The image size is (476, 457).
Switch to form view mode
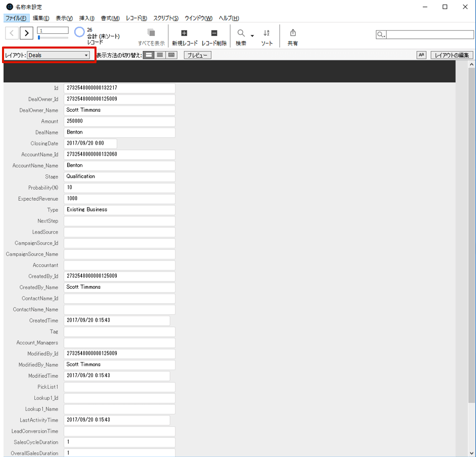149,55
